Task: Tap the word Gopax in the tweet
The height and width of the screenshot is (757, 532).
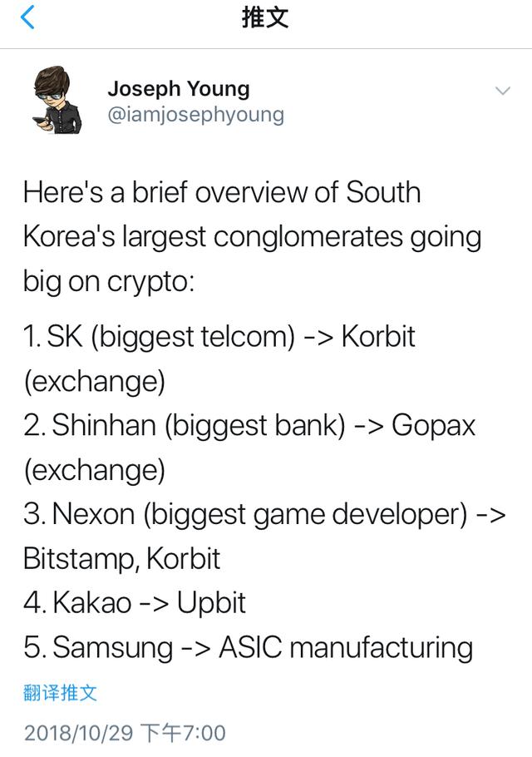Action: pyautogui.click(x=434, y=426)
